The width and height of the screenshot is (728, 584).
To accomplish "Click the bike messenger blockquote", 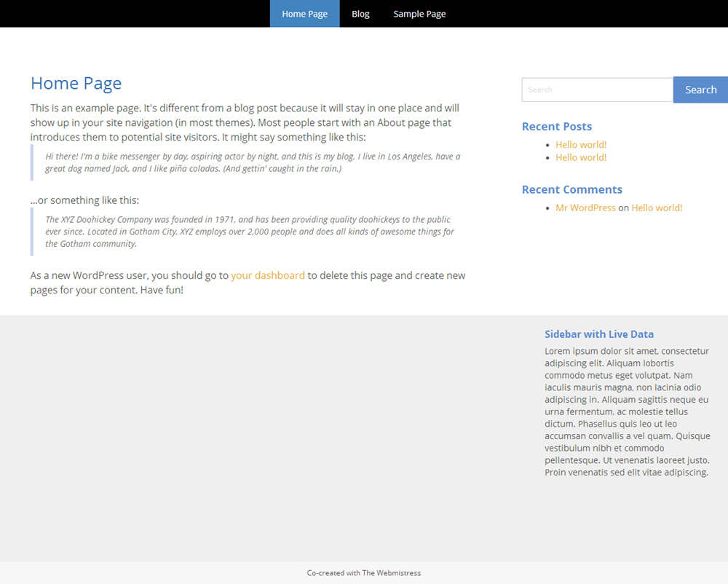I will (252, 162).
